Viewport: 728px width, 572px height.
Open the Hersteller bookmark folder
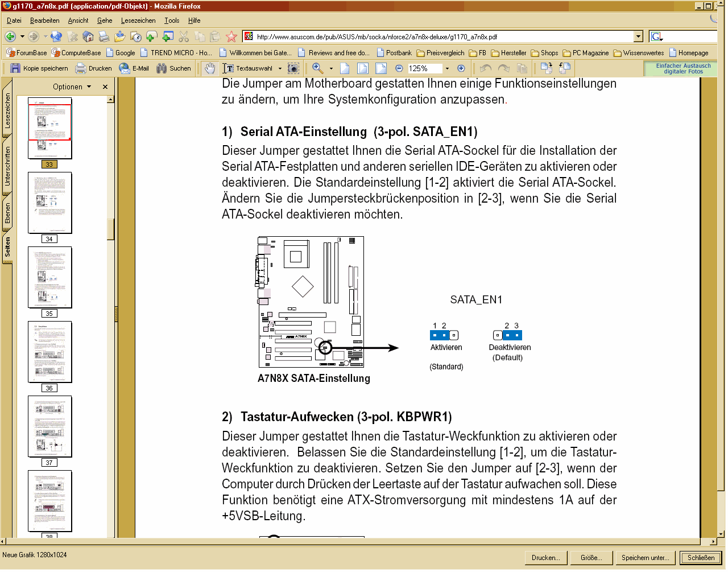click(508, 53)
